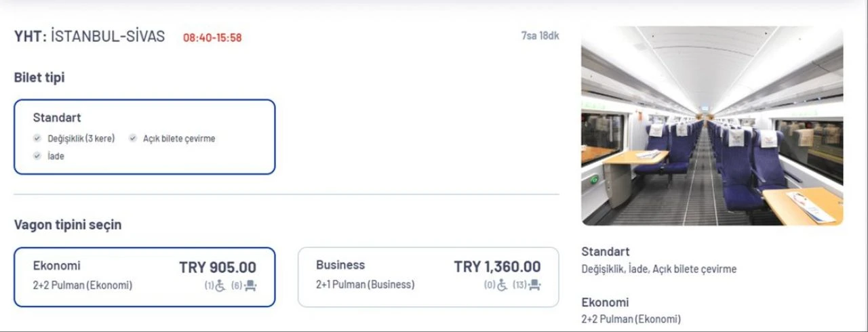Click the TRY 905.00 price

pyautogui.click(x=218, y=268)
